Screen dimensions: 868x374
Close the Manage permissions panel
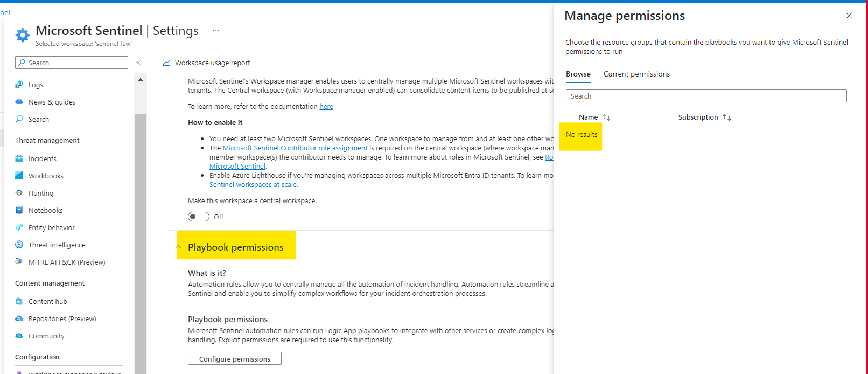click(849, 16)
